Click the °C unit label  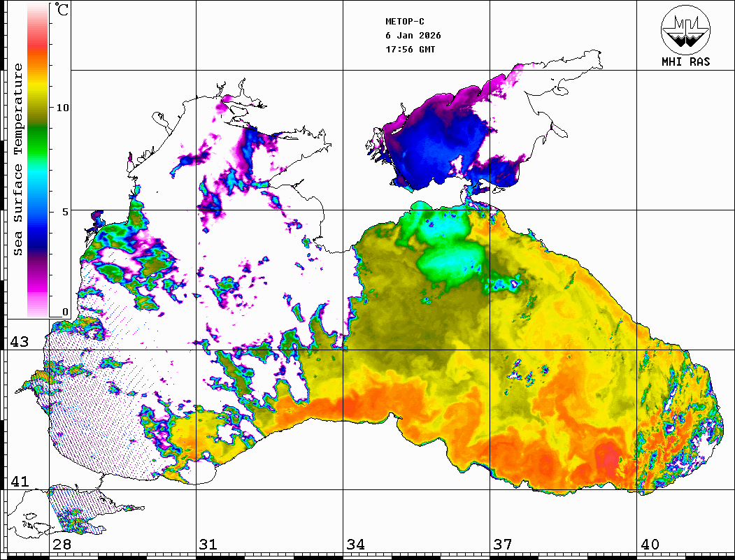tap(62, 11)
